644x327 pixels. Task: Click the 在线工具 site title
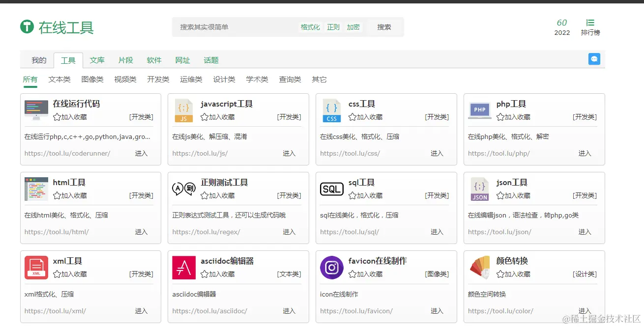tap(66, 27)
